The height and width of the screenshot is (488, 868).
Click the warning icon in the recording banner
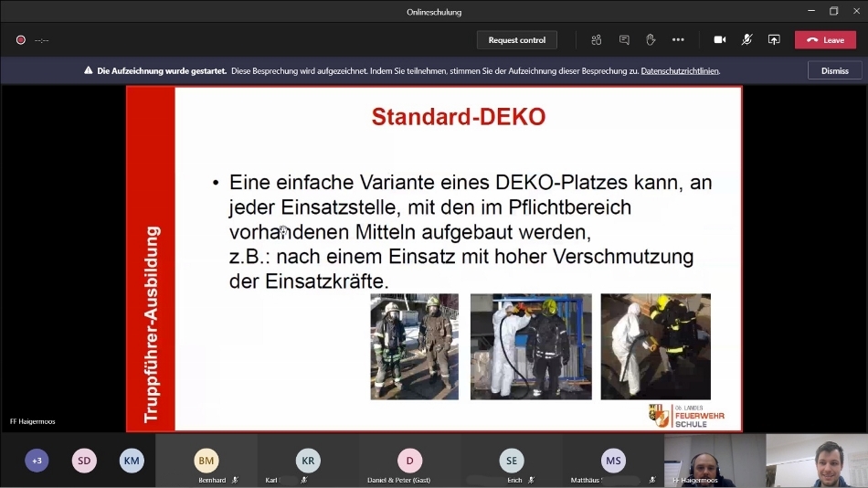tap(89, 70)
